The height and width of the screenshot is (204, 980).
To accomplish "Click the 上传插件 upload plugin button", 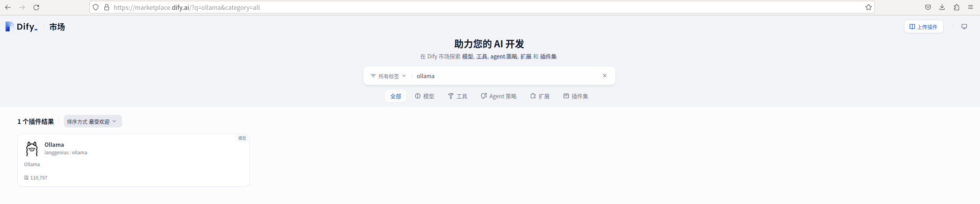I will point(923,26).
